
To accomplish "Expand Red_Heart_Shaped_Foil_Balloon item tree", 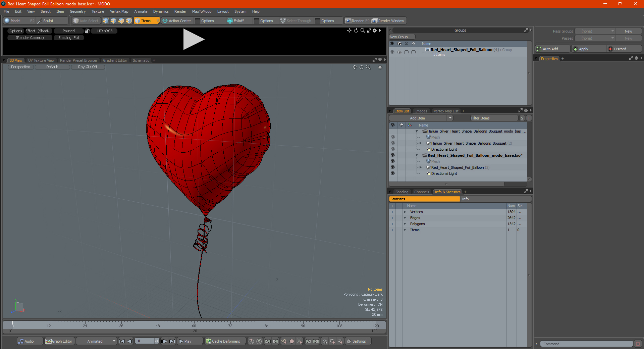I will click(x=421, y=167).
